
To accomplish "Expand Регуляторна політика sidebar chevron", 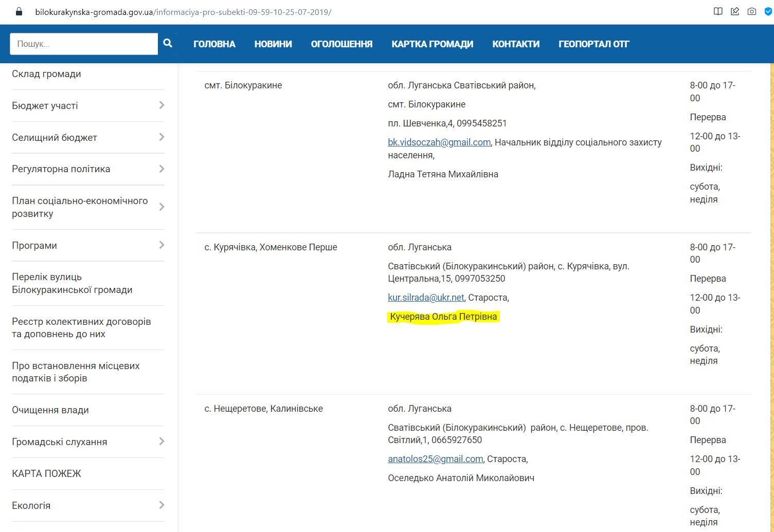I will (161, 169).
